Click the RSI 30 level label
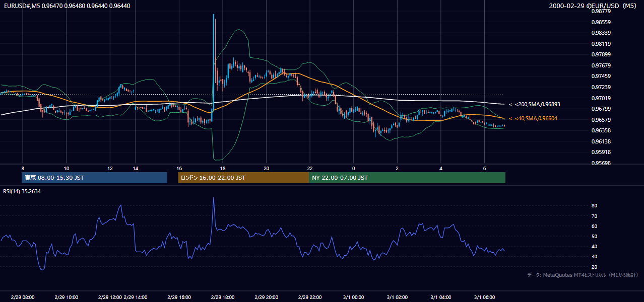644x302 pixels. click(594, 257)
